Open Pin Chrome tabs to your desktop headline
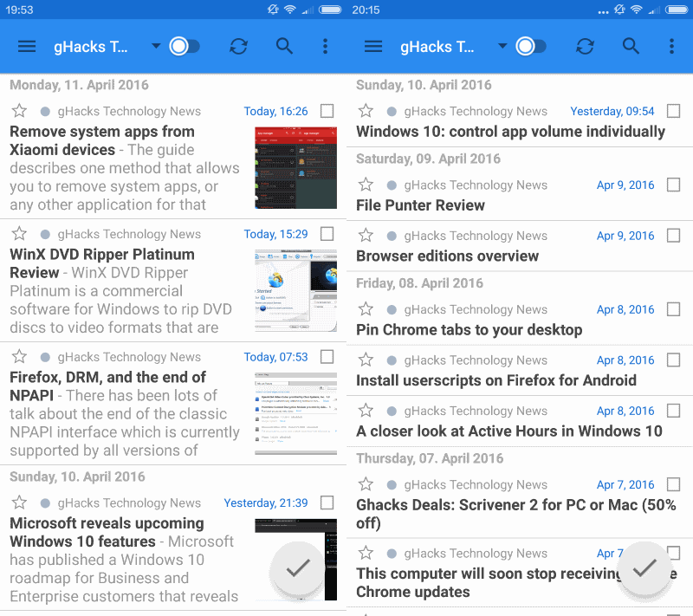This screenshot has width=693, height=616. coord(469,330)
